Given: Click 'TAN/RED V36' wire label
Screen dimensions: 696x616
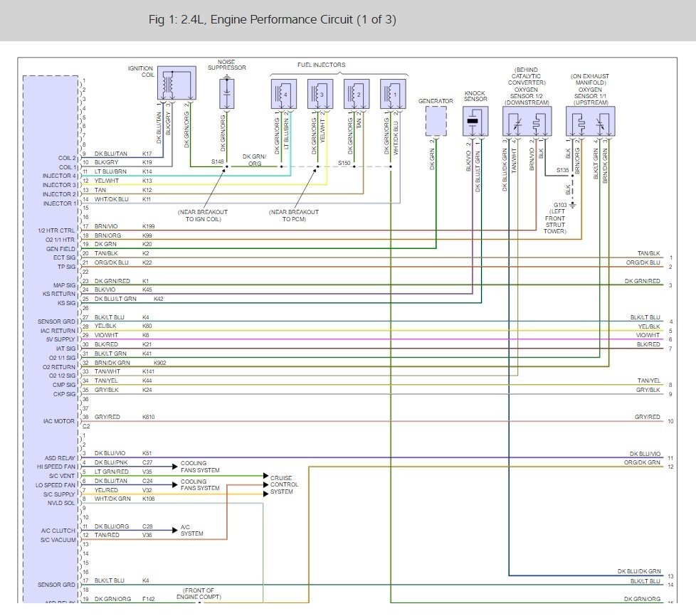Looking at the screenshot, I should tap(123, 535).
